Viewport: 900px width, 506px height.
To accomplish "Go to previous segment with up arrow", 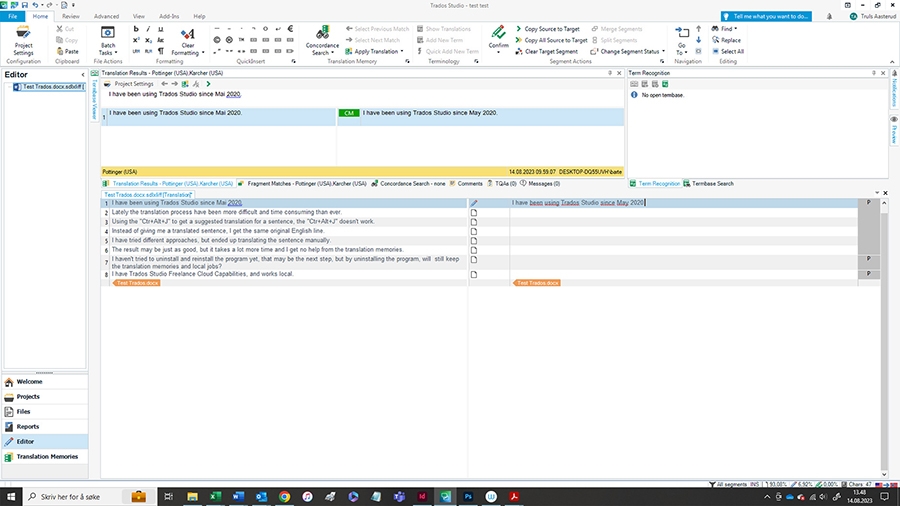I will [x=699, y=29].
